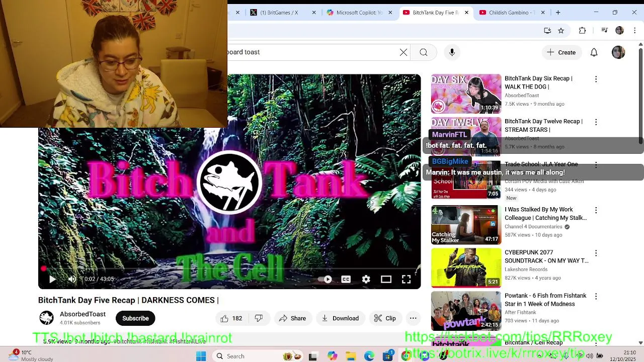Play the BitchTank Day Five video

click(52, 279)
